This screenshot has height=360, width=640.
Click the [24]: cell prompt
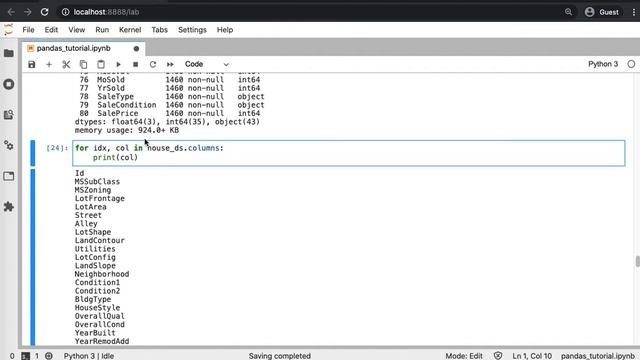click(57, 148)
